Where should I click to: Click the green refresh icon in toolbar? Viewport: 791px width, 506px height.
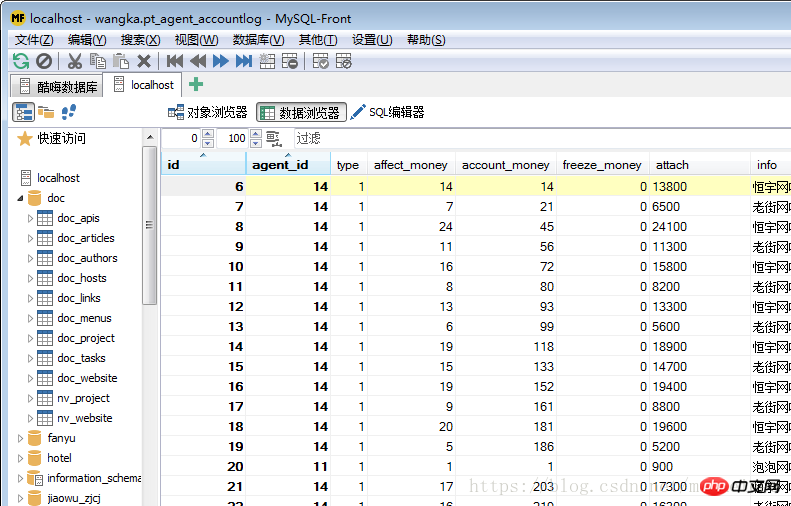point(20,61)
